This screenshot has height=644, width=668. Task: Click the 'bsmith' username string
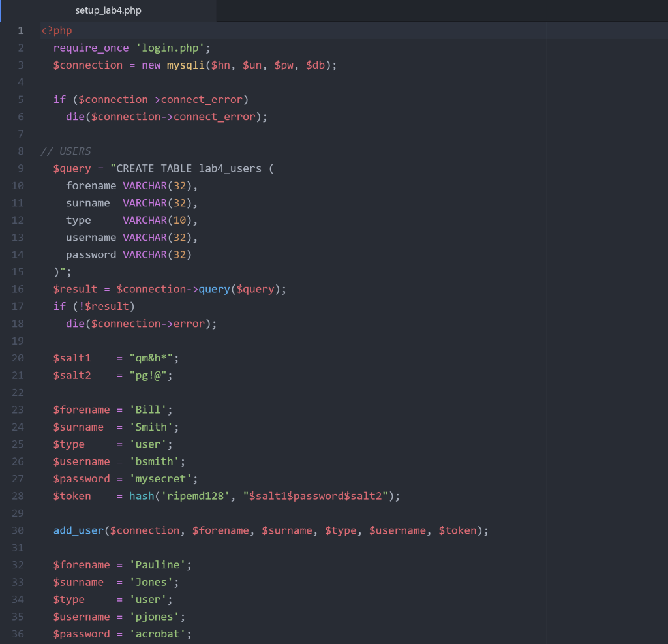coord(154,461)
